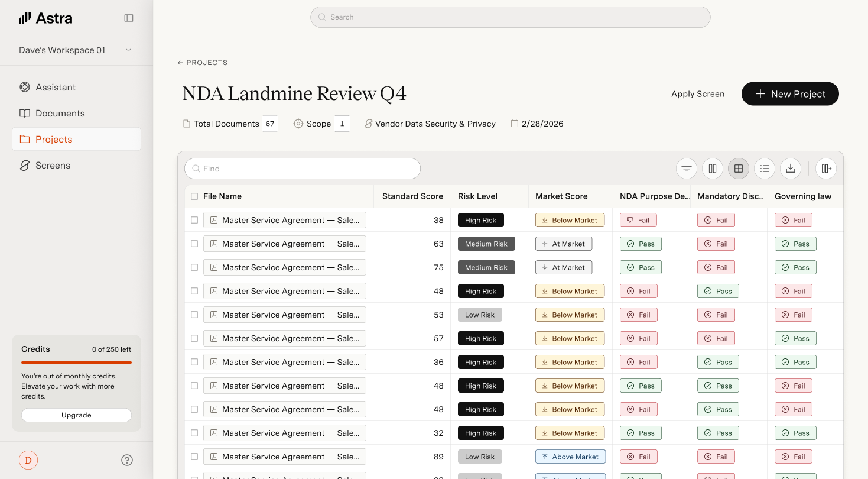
Task: Check the row with score 75
Action: click(x=194, y=267)
